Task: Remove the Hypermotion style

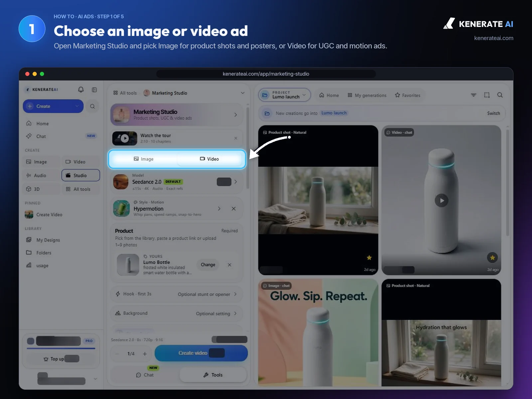Action: coord(234,208)
